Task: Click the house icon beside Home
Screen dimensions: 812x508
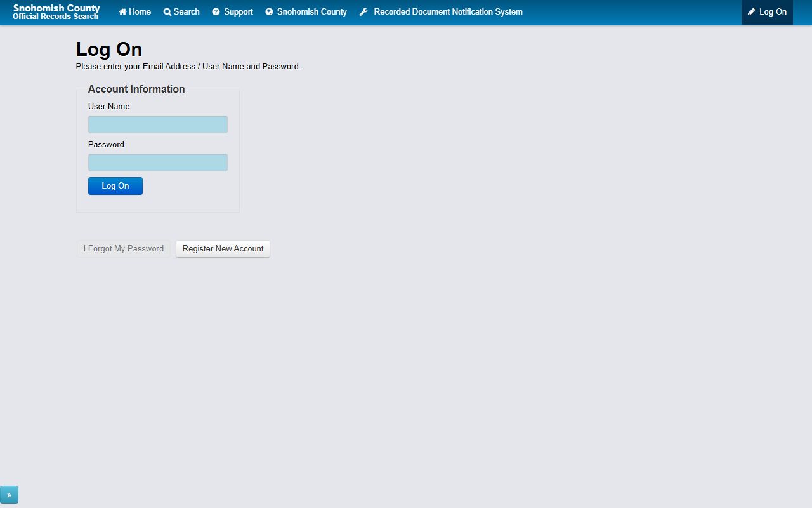Action: coord(122,12)
